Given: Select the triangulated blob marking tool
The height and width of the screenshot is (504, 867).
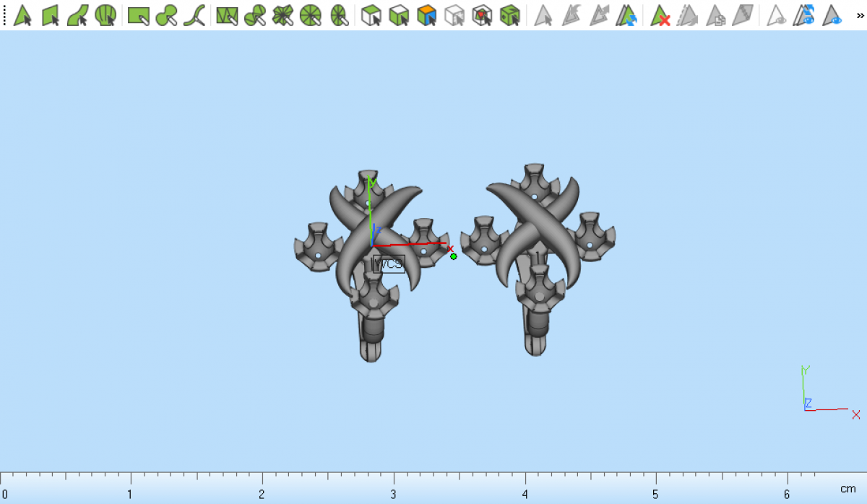Looking at the screenshot, I should [255, 14].
